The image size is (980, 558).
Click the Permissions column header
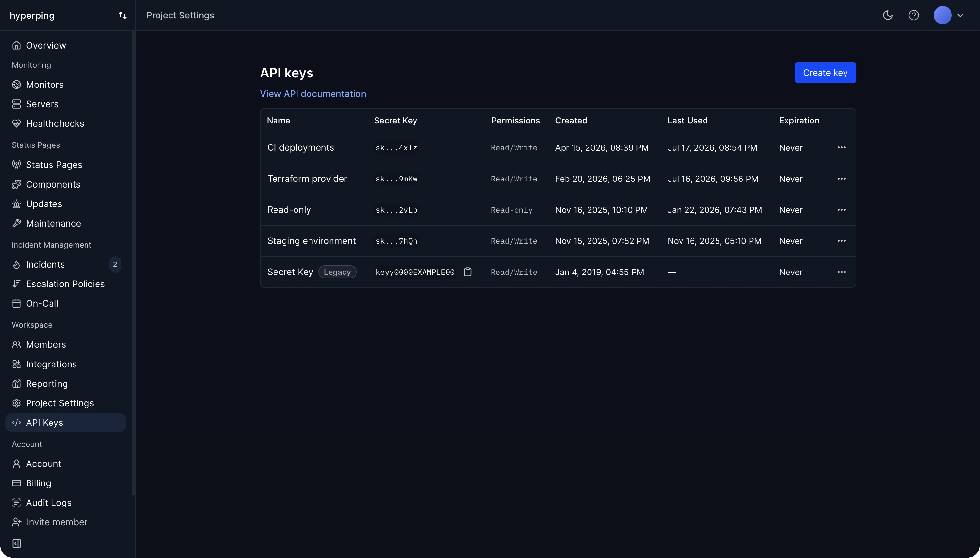pyautogui.click(x=515, y=120)
